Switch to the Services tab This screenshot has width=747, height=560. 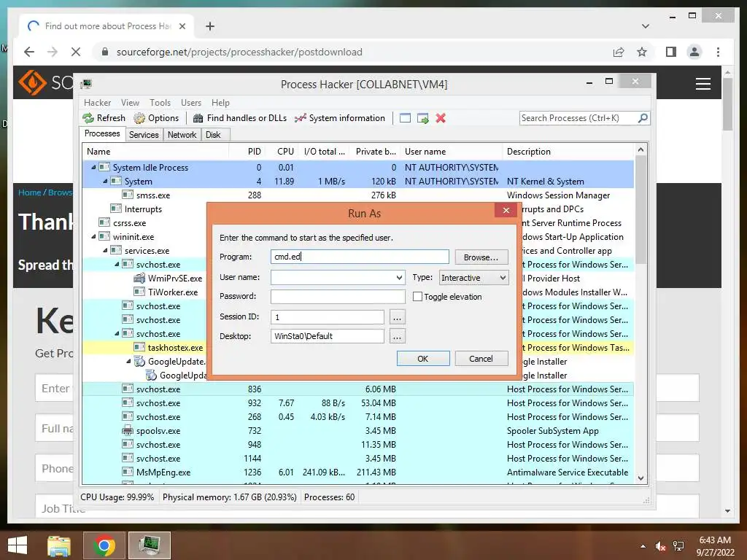pyautogui.click(x=144, y=135)
